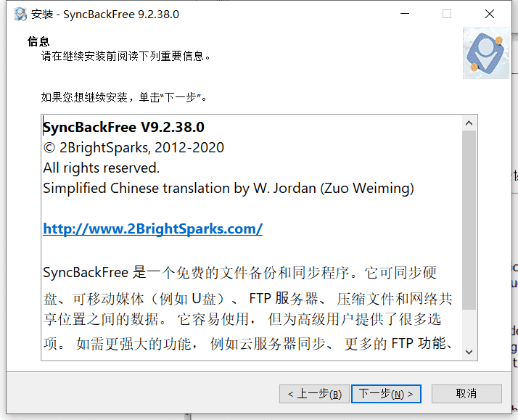The image size is (518, 420).
Task: Minimize the SyncBackFree setup window
Action: 405,14
